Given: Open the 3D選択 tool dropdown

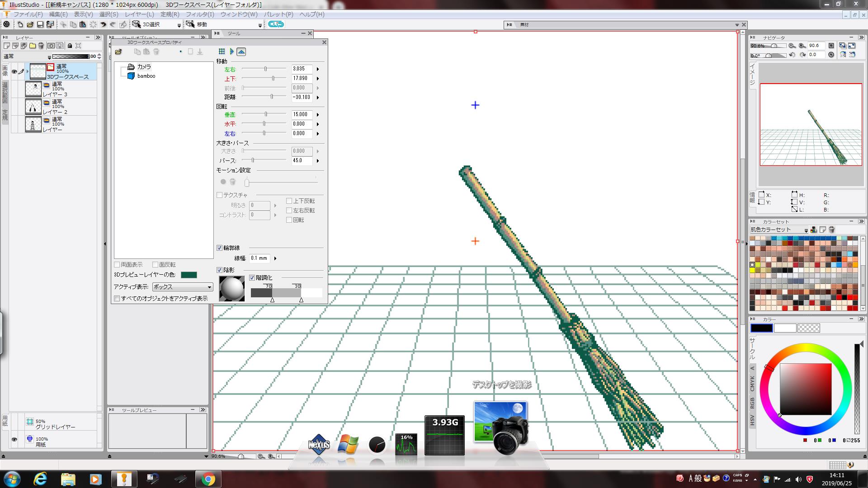Looking at the screenshot, I should coord(179,25).
